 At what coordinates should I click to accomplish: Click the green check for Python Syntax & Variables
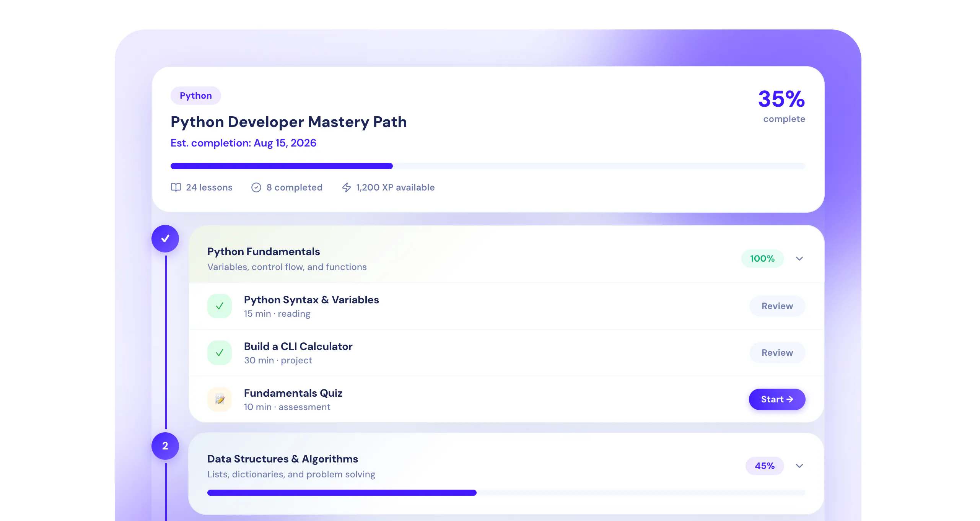point(220,306)
